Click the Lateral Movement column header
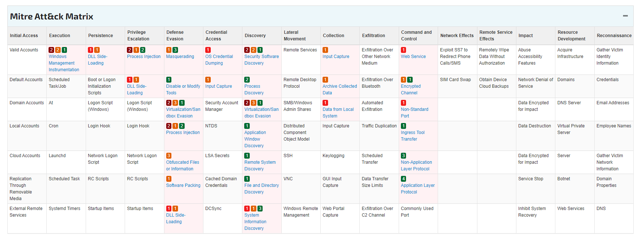Viewport: 644px width, 246px height. (301, 36)
